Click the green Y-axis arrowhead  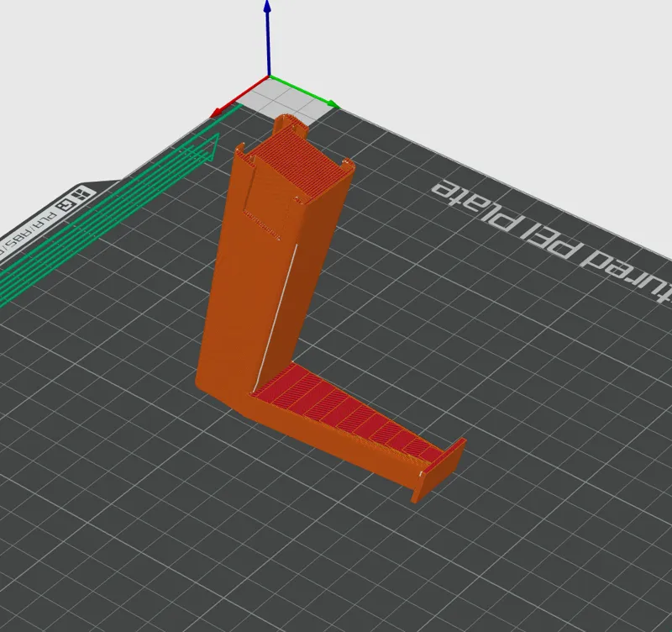(334, 103)
